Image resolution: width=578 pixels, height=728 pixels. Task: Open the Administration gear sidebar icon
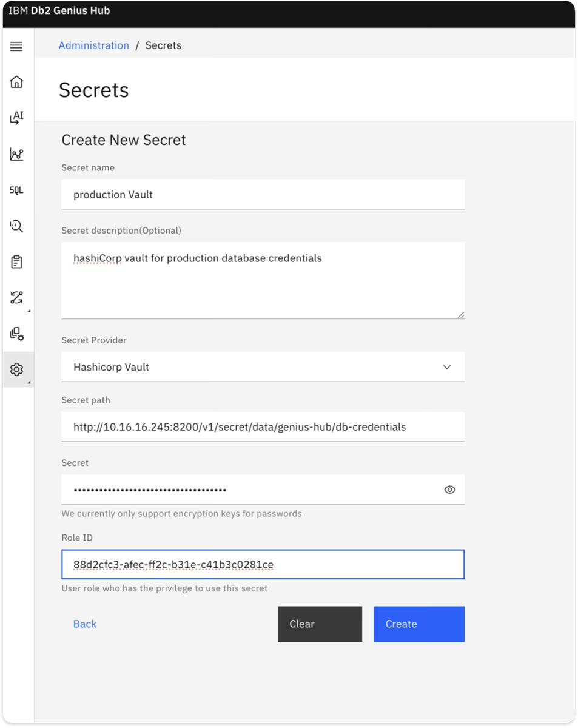pos(16,369)
